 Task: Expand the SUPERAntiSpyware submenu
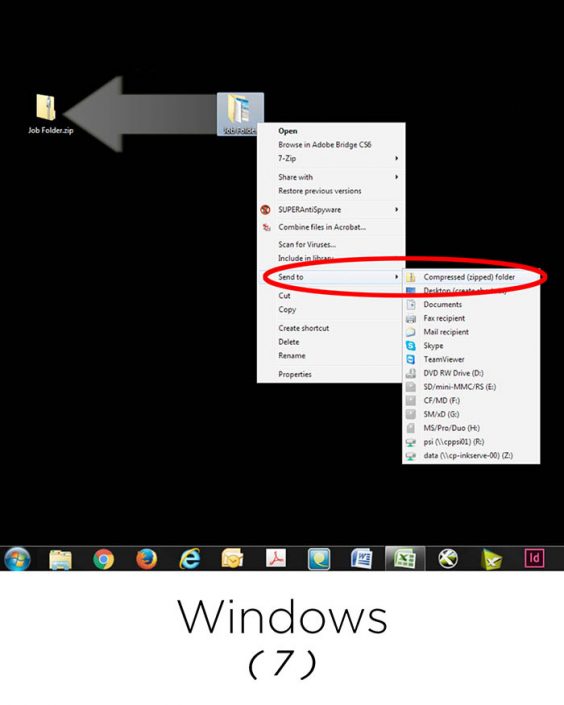[331, 210]
